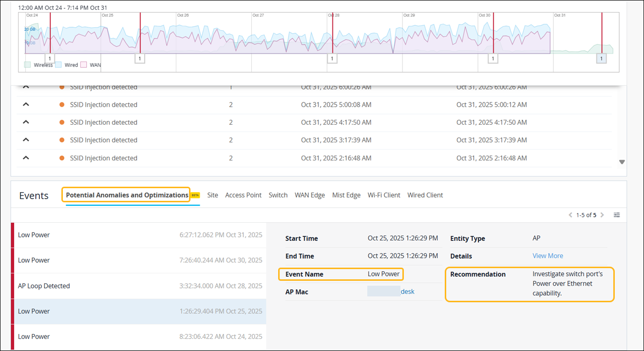
Task: Click the orange status dot for 5:00:08 AM SSID Injection
Action: (62, 105)
